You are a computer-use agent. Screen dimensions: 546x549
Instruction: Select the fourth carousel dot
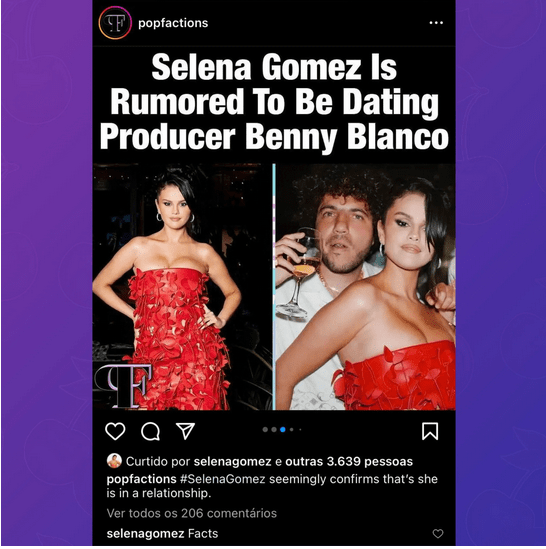point(291,430)
